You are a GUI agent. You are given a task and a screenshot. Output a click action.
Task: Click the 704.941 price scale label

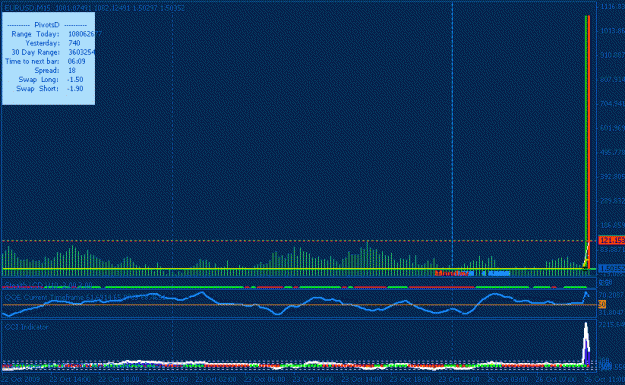[612, 104]
